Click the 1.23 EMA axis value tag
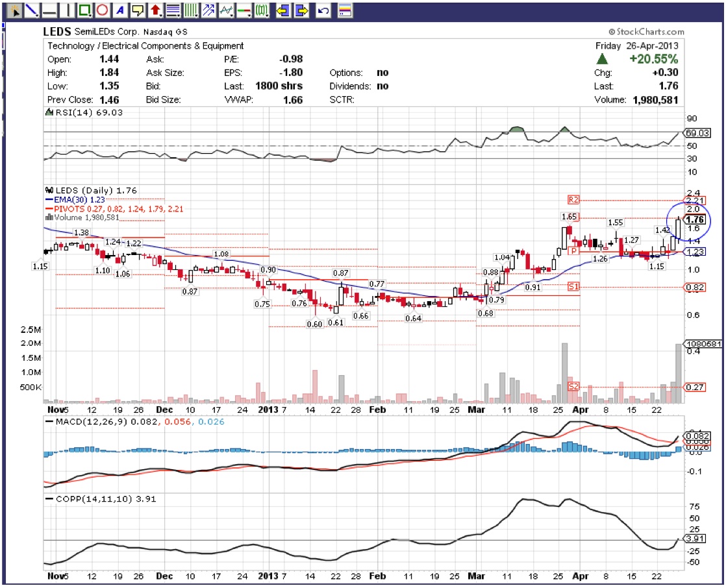The height and width of the screenshot is (588, 726). click(695, 252)
